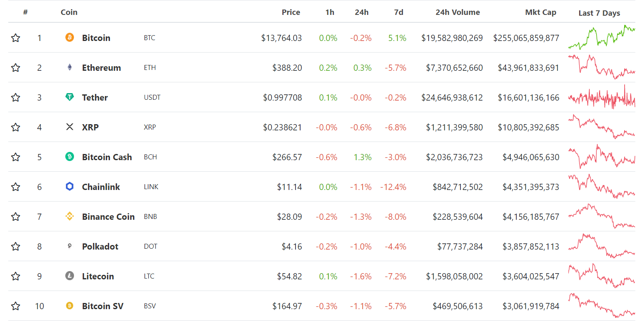This screenshot has height=322, width=644.
Task: Select Litecoin's 7-day sparkline chart
Action: (602, 276)
